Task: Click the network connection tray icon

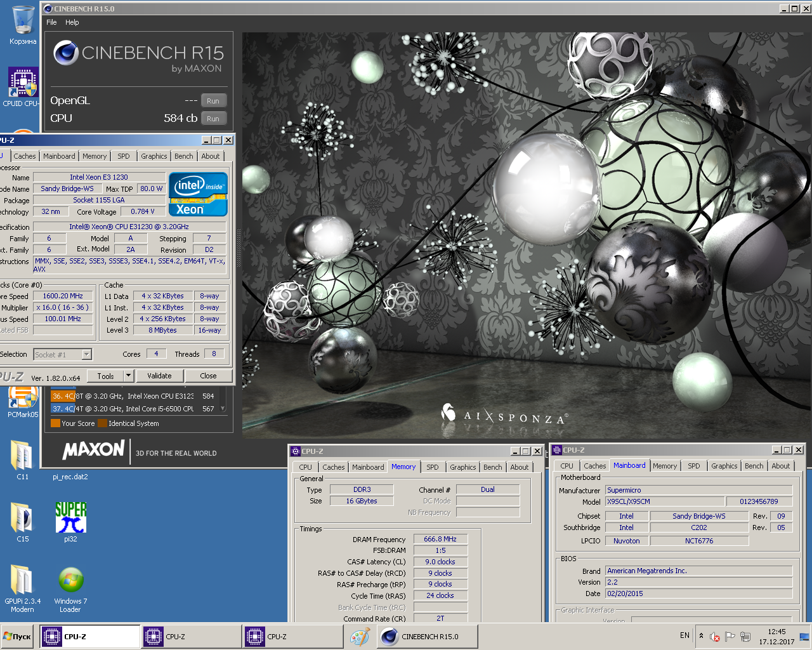Action: 745,637
